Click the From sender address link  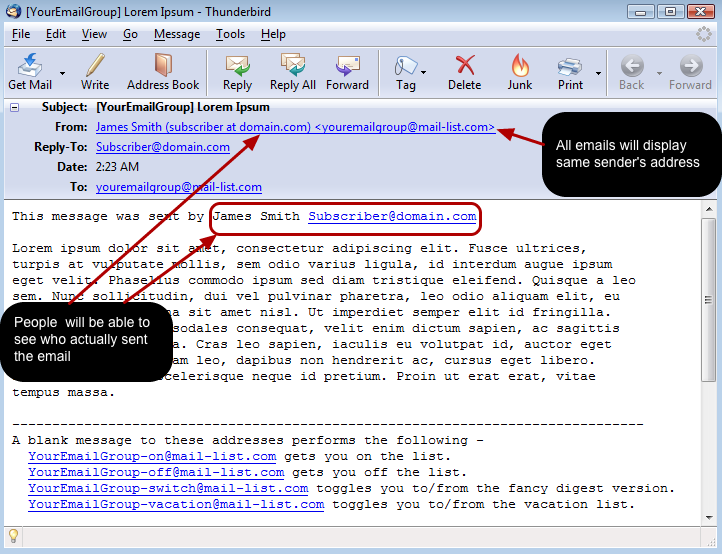[295, 127]
